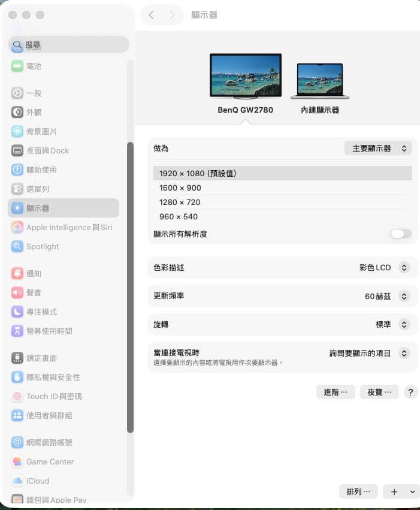Go back with the left arrow

pyautogui.click(x=151, y=15)
